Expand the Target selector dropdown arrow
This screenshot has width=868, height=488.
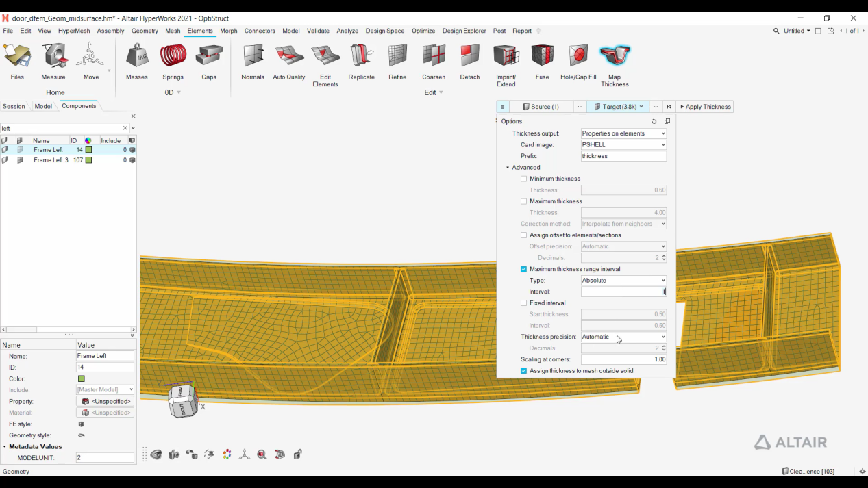pos(641,107)
